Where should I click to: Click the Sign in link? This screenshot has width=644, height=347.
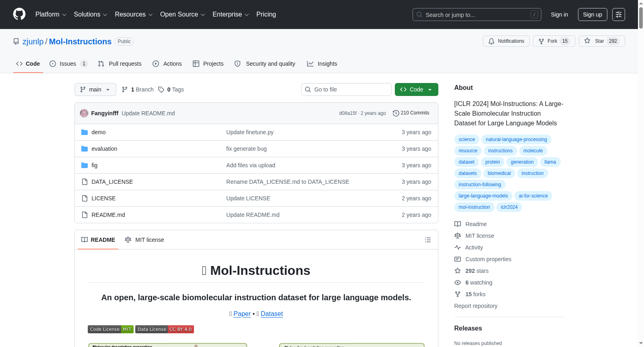[x=559, y=15]
